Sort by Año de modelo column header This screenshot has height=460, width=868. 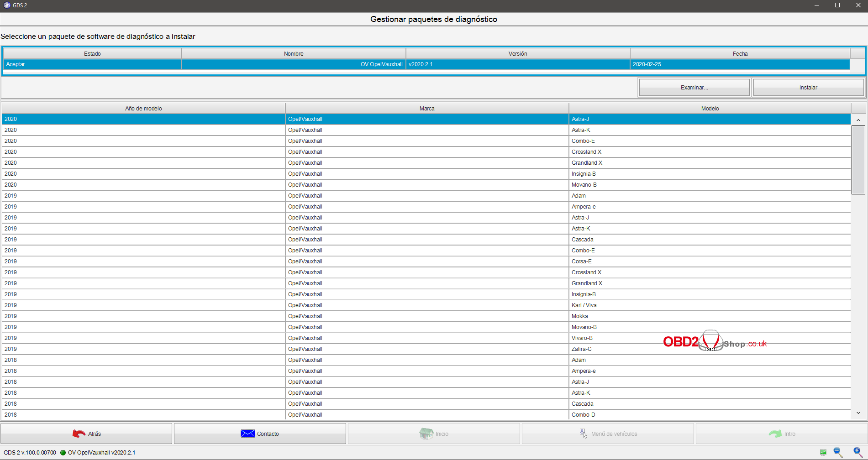(x=143, y=109)
